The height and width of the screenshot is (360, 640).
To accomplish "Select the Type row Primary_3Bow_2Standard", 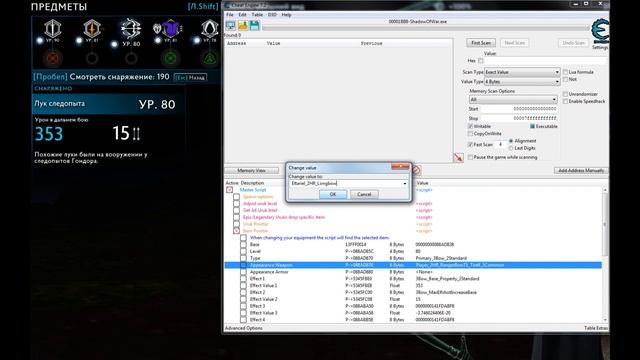I will coord(413,258).
